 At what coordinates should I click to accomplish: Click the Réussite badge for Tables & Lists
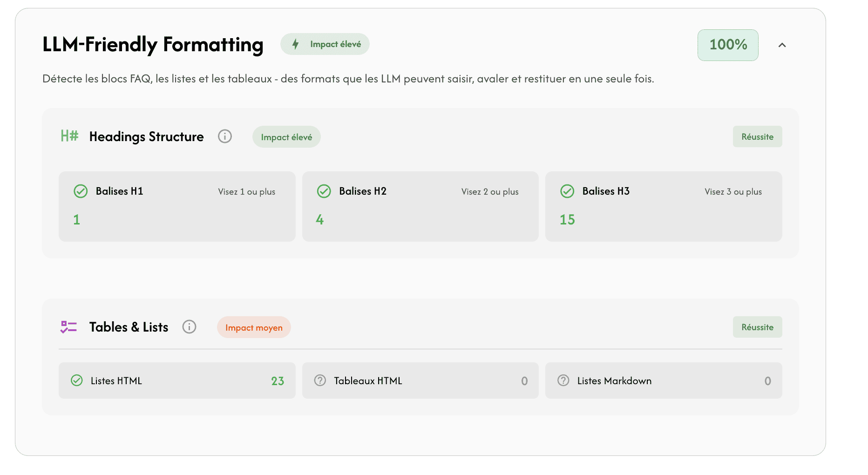[x=757, y=327]
